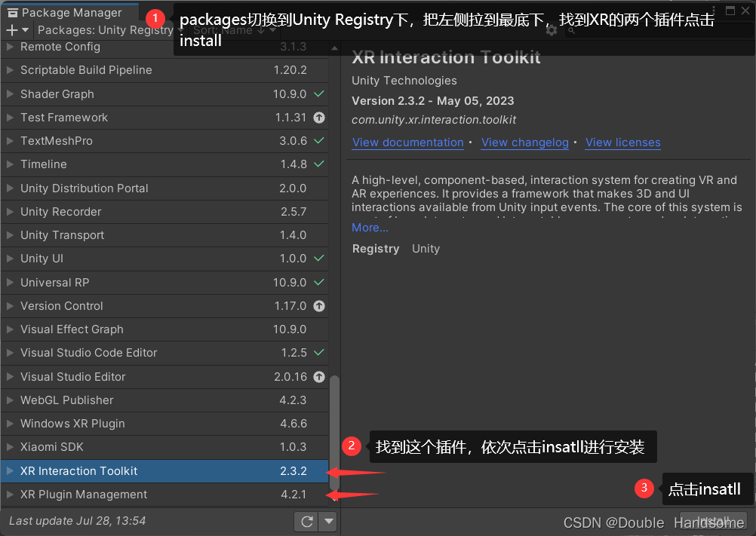Image resolution: width=756 pixels, height=536 pixels.
Task: Expand the Windows XR Plugin arrow
Action: pos(10,424)
